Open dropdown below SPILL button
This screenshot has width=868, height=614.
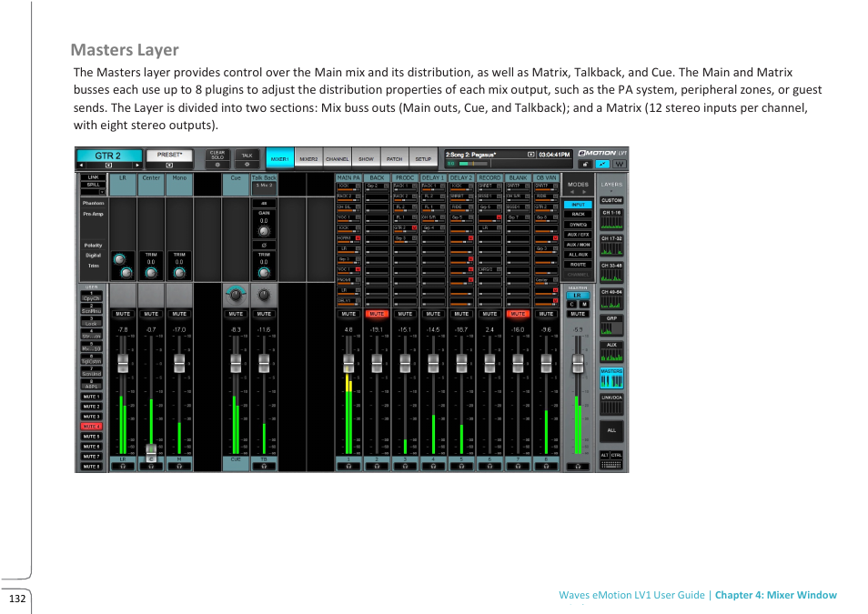(102, 192)
